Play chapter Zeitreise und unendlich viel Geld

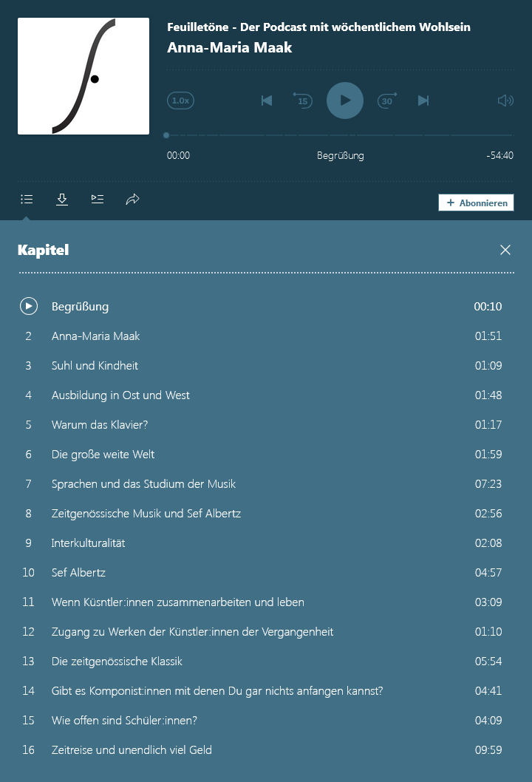[132, 749]
